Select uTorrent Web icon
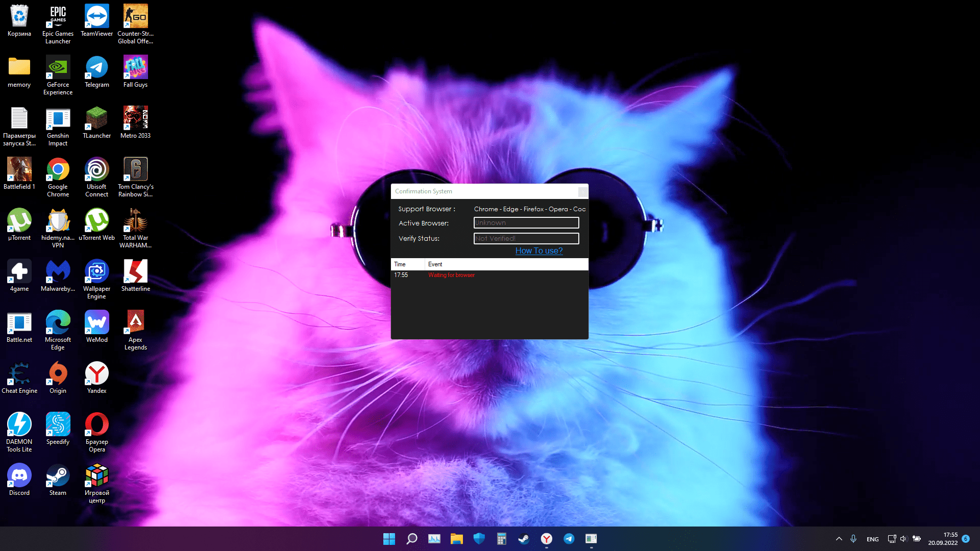980x551 pixels. pos(96,225)
